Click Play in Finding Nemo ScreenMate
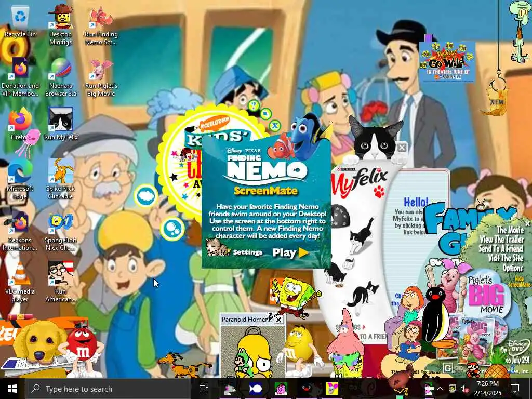The image size is (532, 399). click(290, 253)
